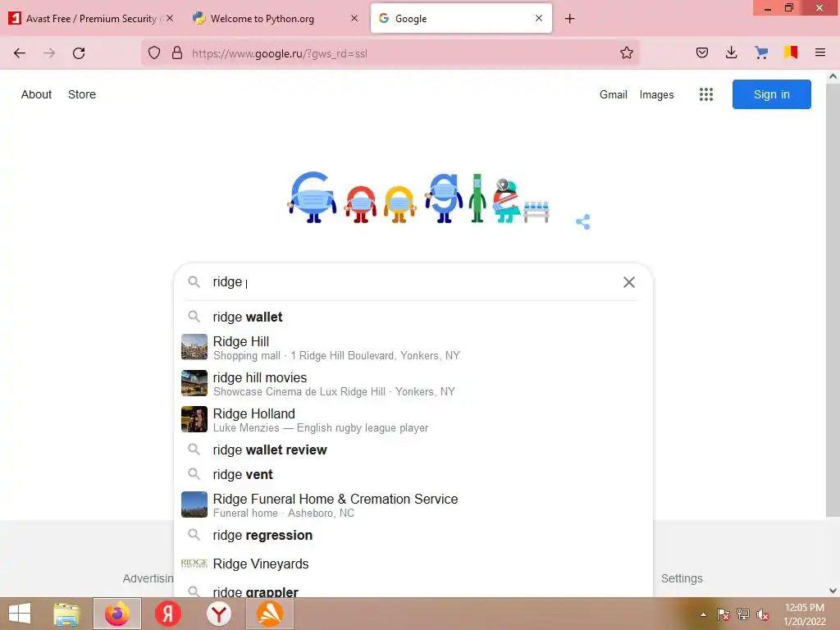Open Yandex Browser from the taskbar
The width and height of the screenshot is (840, 630).
pyautogui.click(x=218, y=614)
